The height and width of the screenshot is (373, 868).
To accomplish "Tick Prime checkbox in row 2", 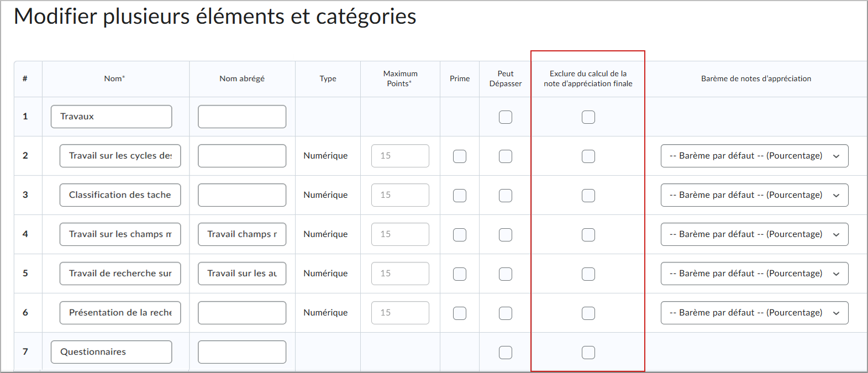I will coord(459,156).
